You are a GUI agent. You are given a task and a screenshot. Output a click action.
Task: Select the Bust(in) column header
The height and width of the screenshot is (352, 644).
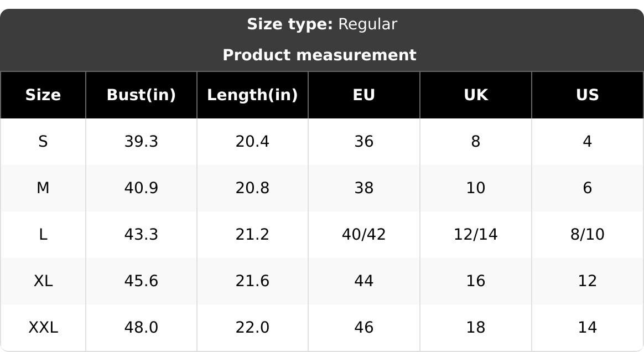point(141,95)
